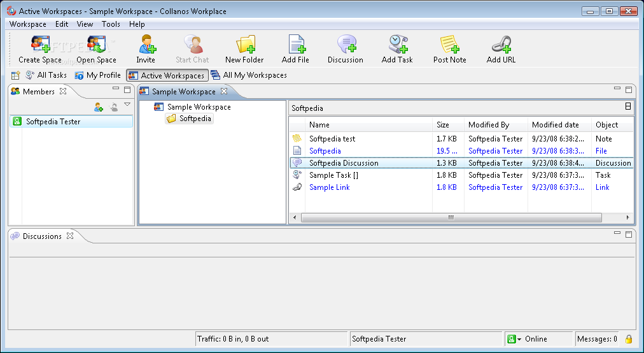Close the Sample Workspace tab
Viewport: 644px width, 353px height.
224,91
